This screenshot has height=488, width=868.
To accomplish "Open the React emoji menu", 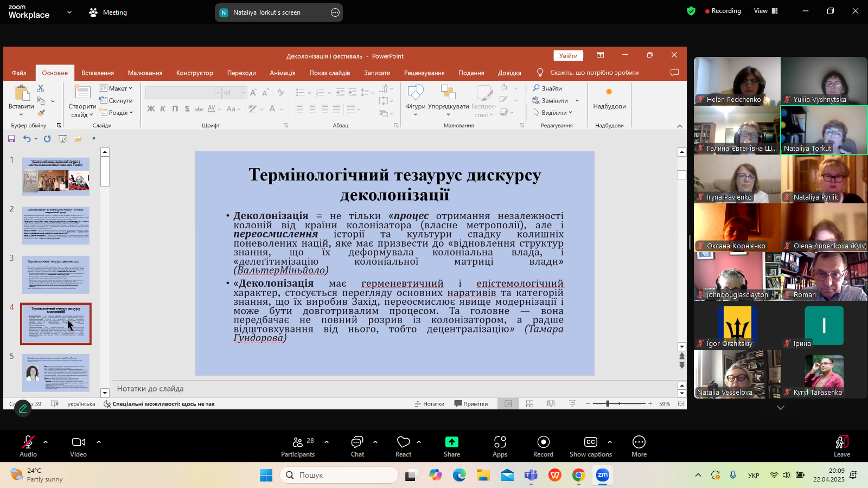I will tap(403, 442).
